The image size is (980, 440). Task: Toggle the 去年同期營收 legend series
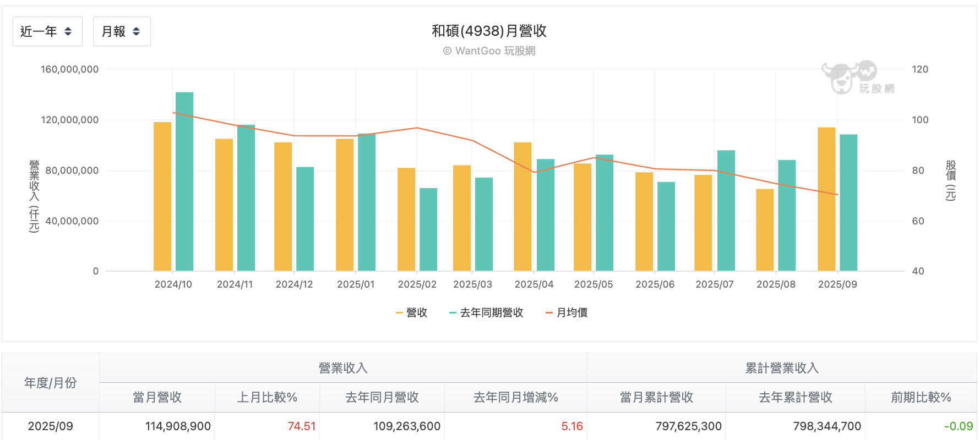pos(486,313)
